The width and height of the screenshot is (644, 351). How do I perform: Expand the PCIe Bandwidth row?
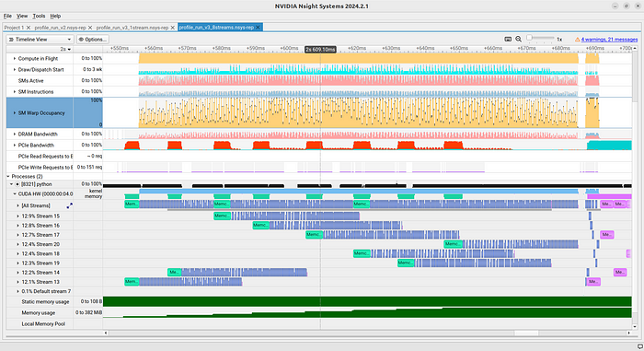pos(15,146)
